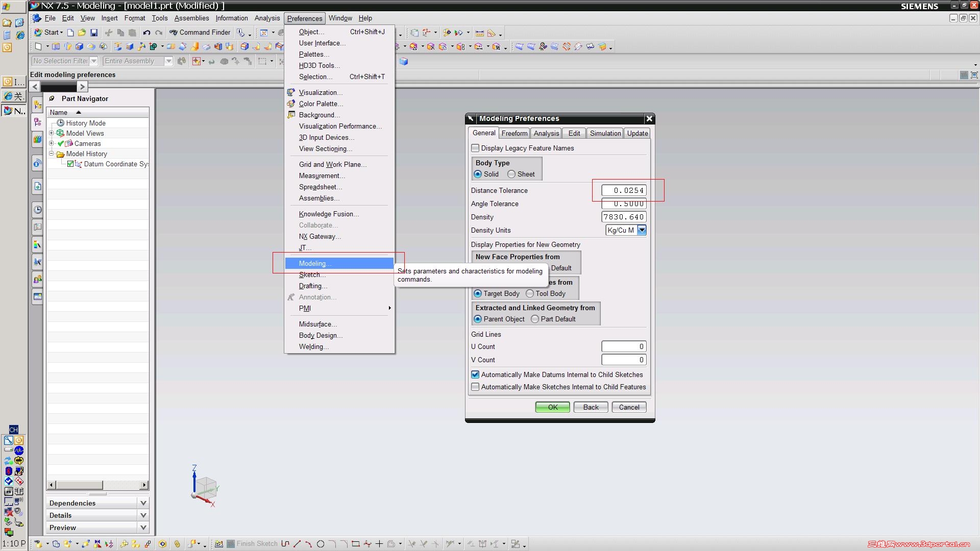
Task: Click the Save icon in toolbar
Action: [x=94, y=33]
